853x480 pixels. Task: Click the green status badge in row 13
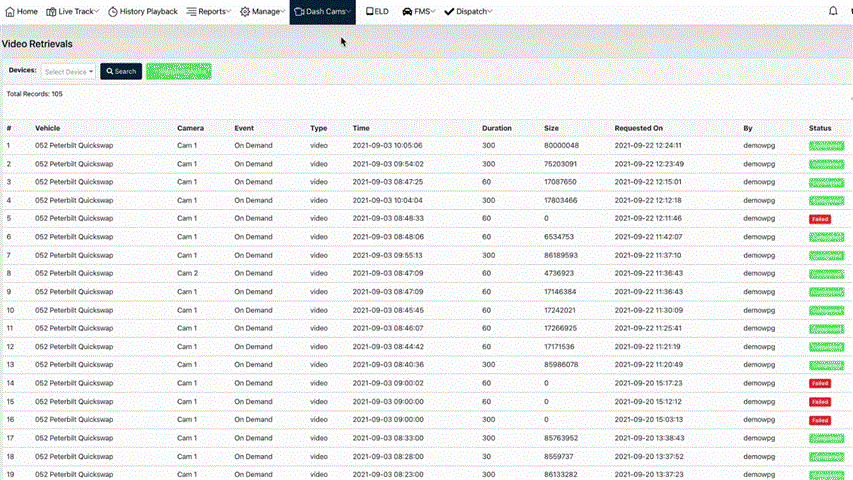(x=826, y=365)
